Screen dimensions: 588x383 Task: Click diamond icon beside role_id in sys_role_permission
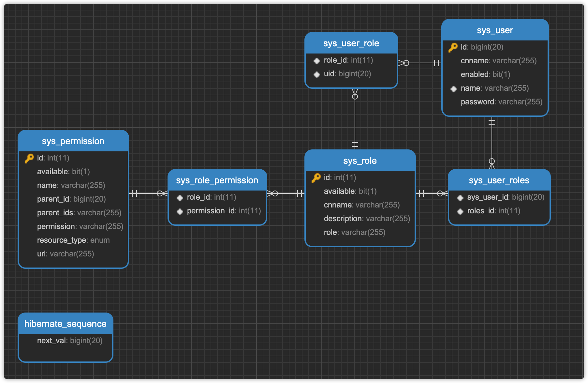(180, 198)
